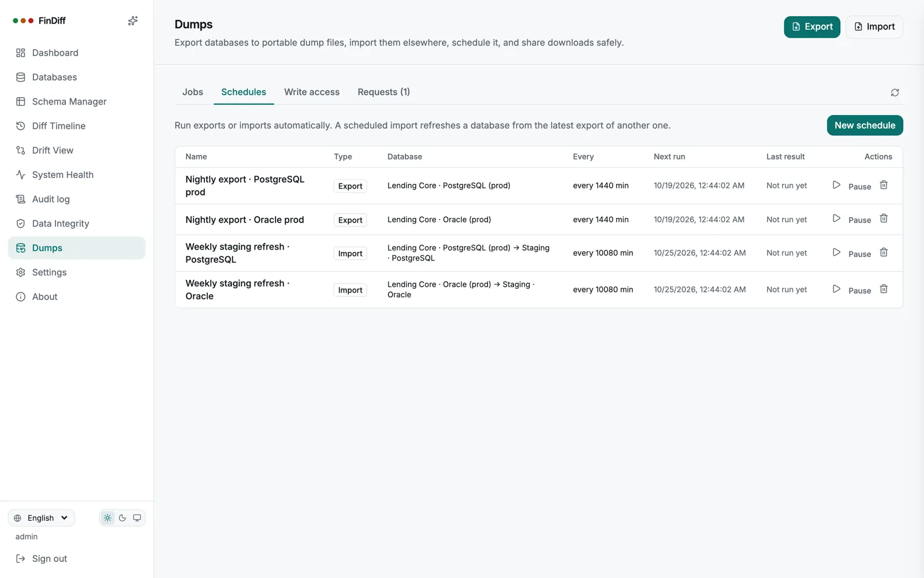The height and width of the screenshot is (578, 924).
Task: Run Nightly export Oracle prod now
Action: (x=836, y=218)
